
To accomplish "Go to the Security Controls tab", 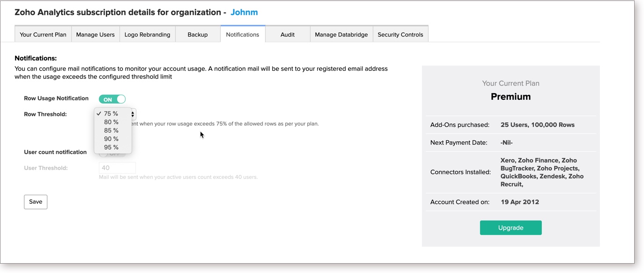I will (400, 35).
